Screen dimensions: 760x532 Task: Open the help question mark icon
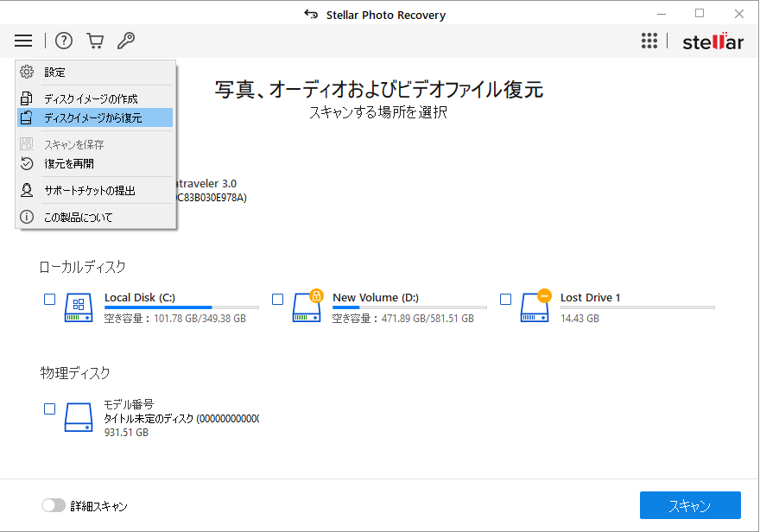tap(64, 41)
